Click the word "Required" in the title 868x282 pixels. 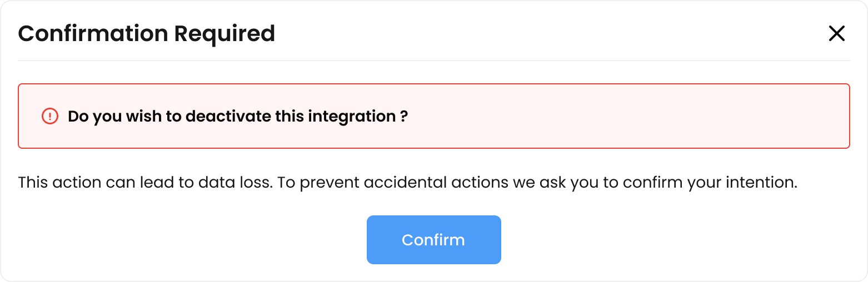pyautogui.click(x=225, y=34)
